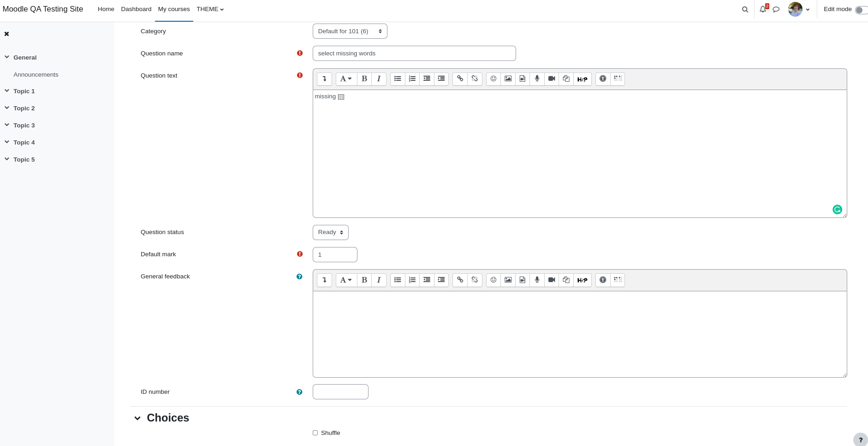Check the Shuffle checkbox
The image size is (868, 446).
click(x=315, y=433)
